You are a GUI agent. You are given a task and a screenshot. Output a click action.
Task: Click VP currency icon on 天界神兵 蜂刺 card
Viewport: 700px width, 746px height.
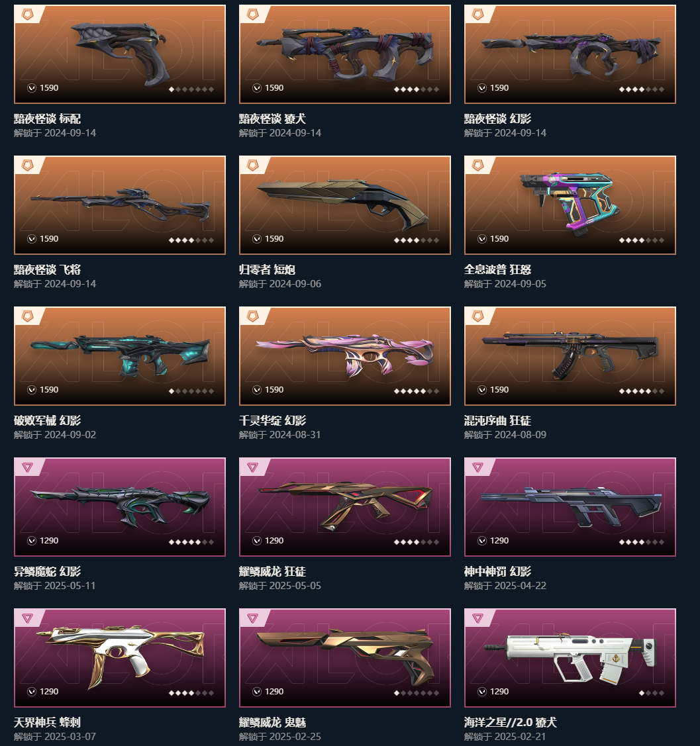click(x=32, y=692)
